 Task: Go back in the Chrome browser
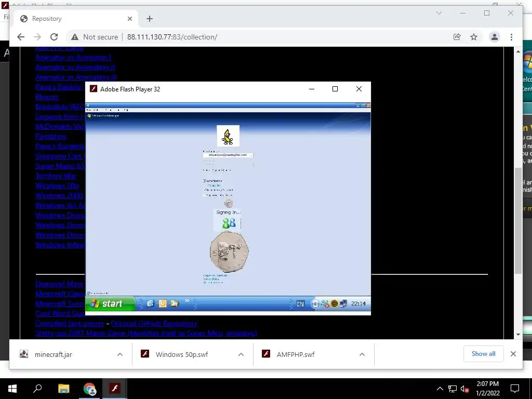tap(21, 37)
